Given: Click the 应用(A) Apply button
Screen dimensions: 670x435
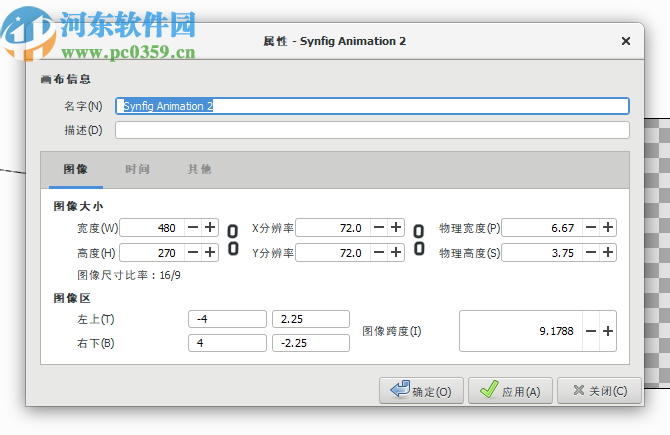Looking at the screenshot, I should coord(511,391).
